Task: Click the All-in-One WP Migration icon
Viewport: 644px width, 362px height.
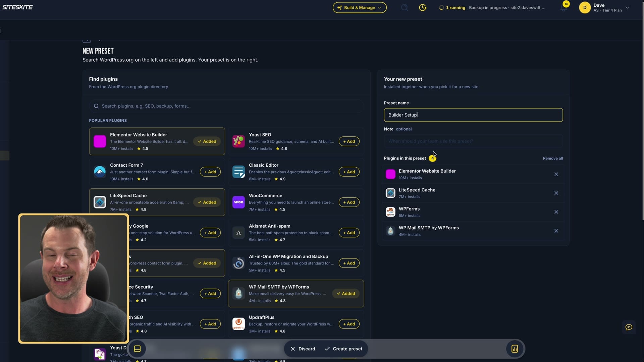Action: click(238, 263)
